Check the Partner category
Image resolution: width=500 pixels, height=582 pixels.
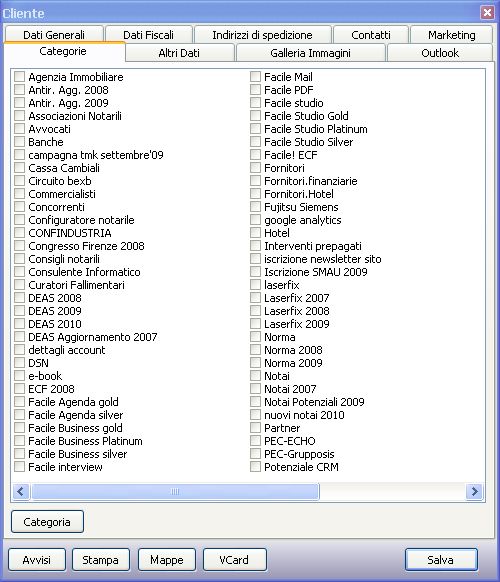click(255, 428)
